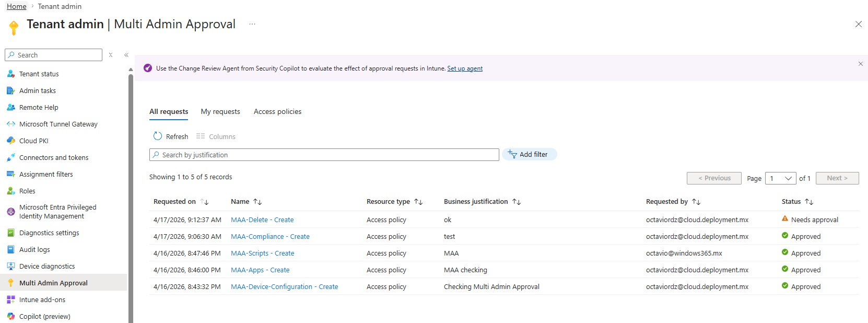This screenshot has width=868, height=323.
Task: Focus the sidebar Search field
Action: click(x=53, y=55)
